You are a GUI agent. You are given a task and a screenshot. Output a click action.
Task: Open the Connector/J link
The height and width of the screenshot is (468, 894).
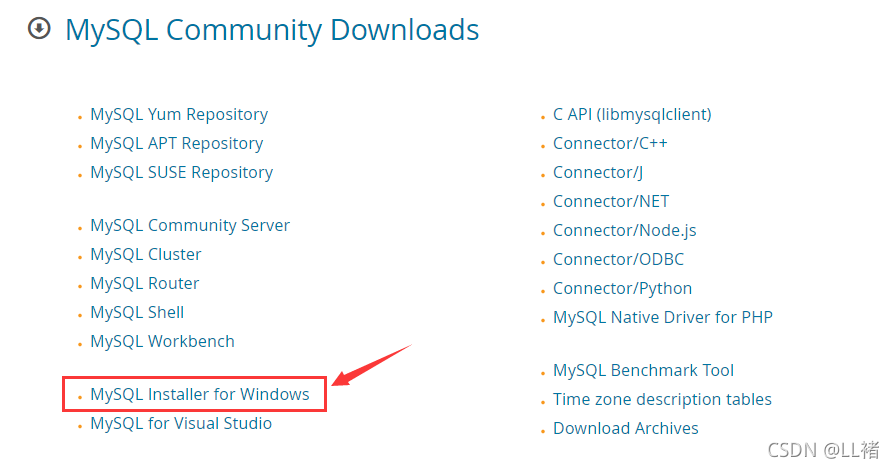(598, 173)
